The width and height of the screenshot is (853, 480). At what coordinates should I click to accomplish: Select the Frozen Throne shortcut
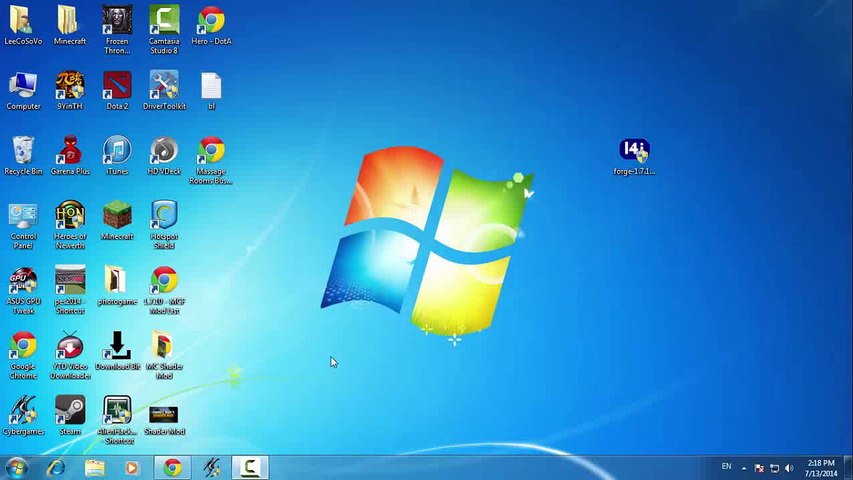tap(117, 30)
